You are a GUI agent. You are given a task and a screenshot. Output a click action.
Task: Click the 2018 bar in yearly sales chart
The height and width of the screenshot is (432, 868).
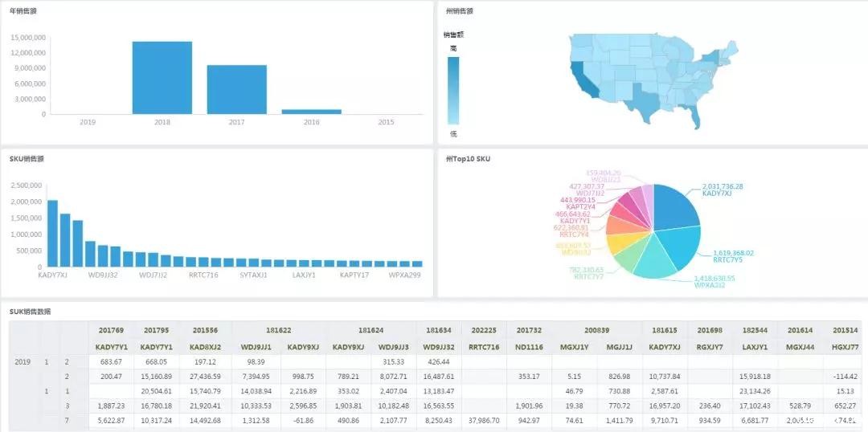pos(162,78)
